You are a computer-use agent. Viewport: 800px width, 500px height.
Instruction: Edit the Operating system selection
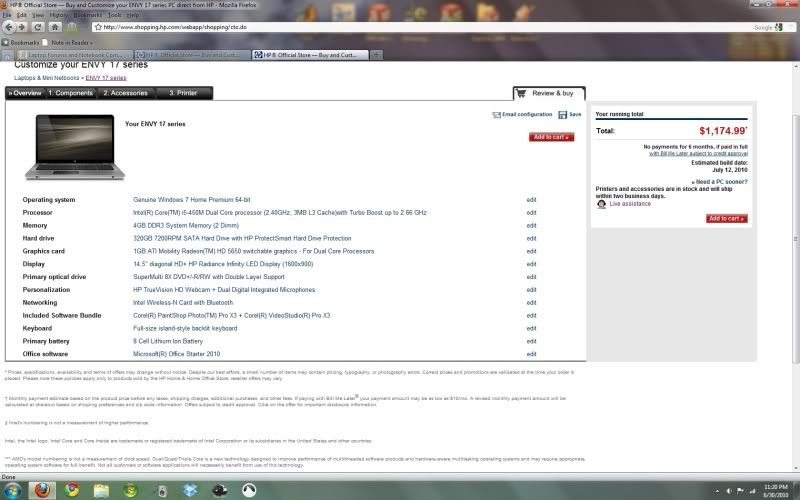[x=531, y=200]
